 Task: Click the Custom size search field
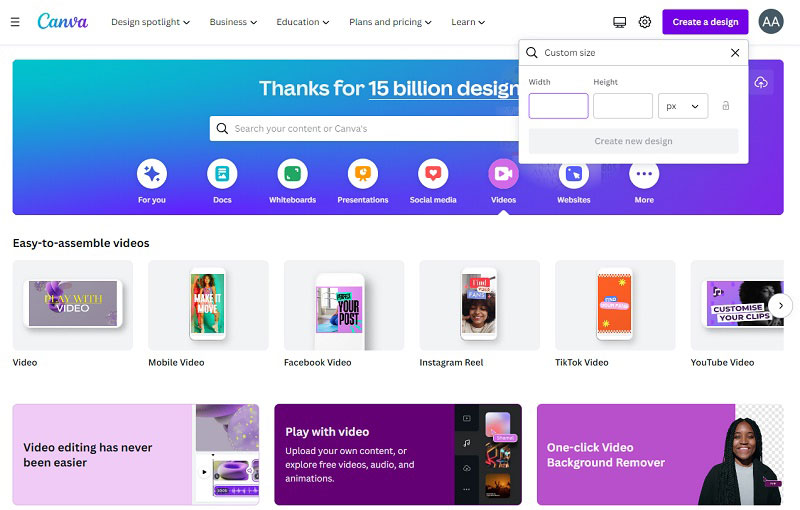tap(633, 53)
